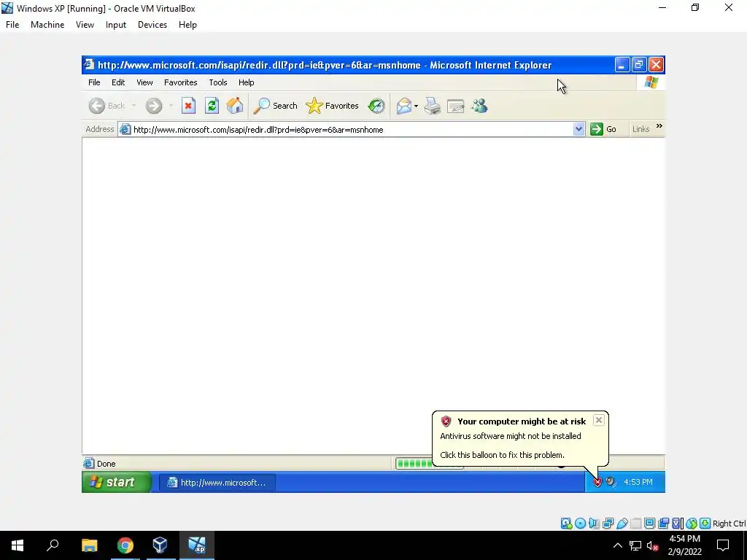Show hidden system tray icons chevron
The image size is (747, 560).
pos(617,545)
